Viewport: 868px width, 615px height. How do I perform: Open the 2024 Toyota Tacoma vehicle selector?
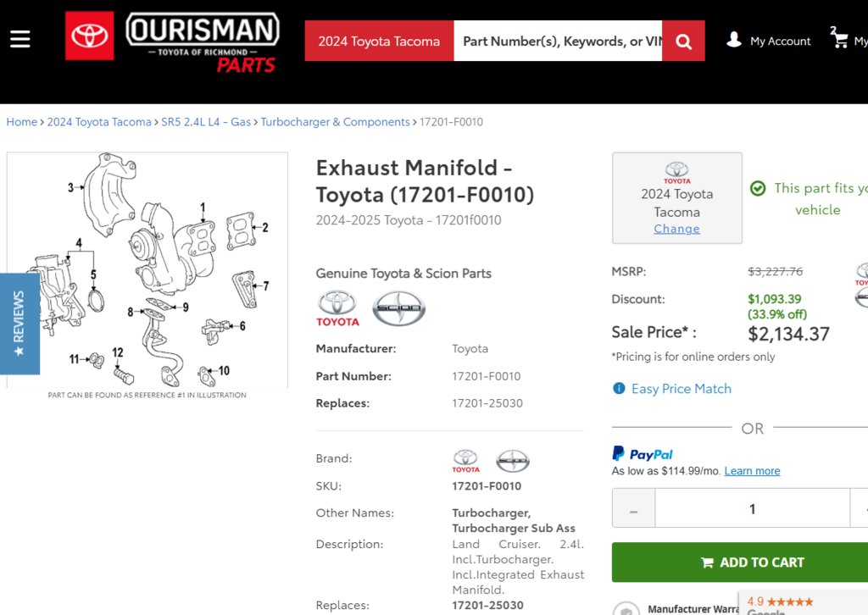coord(379,41)
